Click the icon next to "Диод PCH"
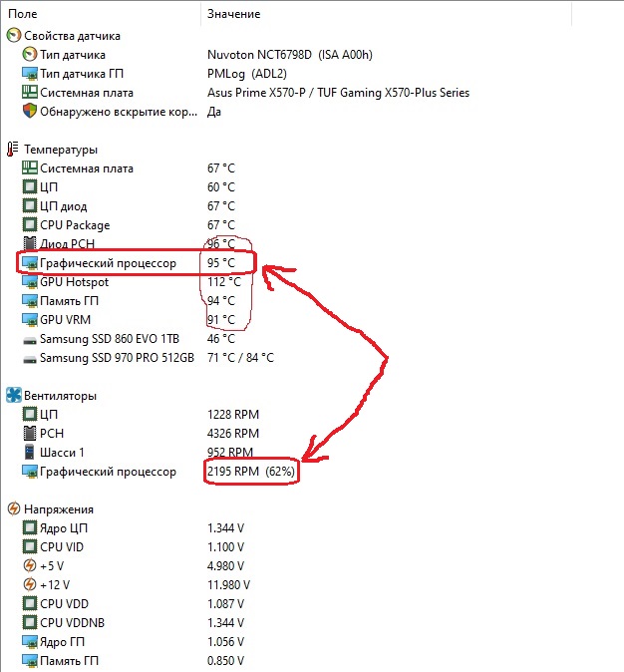 coord(29,244)
